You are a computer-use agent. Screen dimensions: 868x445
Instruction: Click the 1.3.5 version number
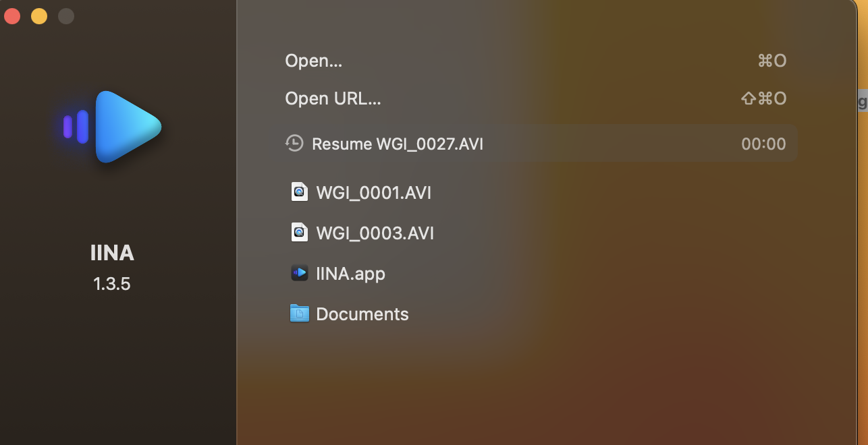(x=112, y=284)
